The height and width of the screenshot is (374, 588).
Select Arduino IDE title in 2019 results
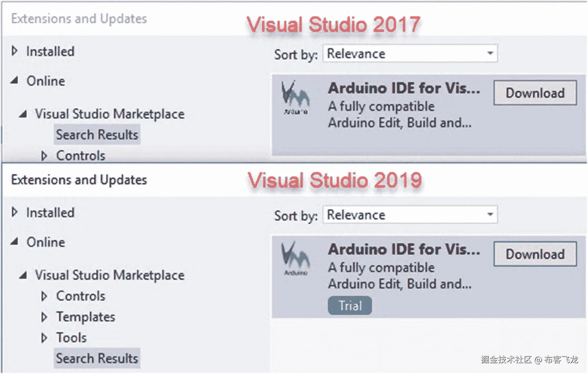click(404, 249)
